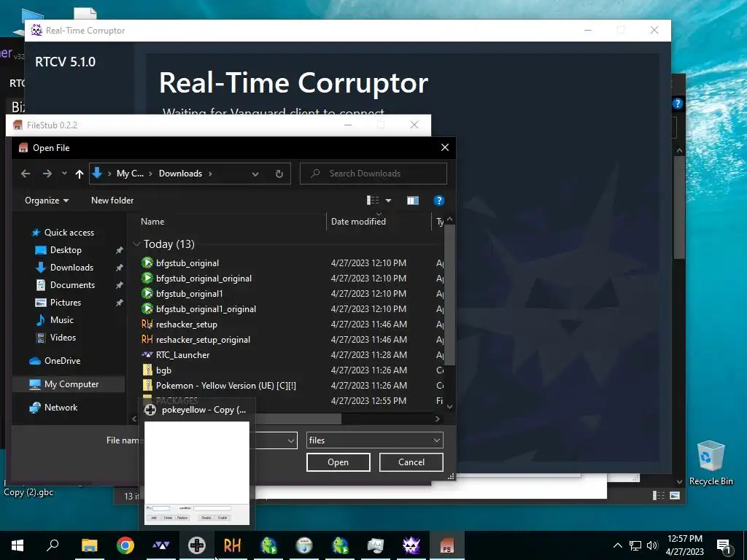747x560 pixels.
Task: Click My C... segment in address breadcrumb
Action: tap(130, 174)
